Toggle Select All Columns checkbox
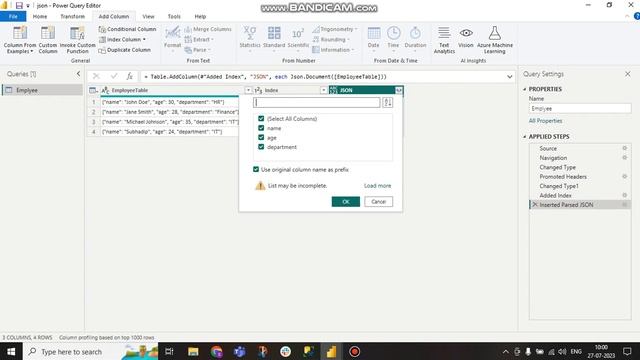640x360 pixels. pyautogui.click(x=261, y=118)
